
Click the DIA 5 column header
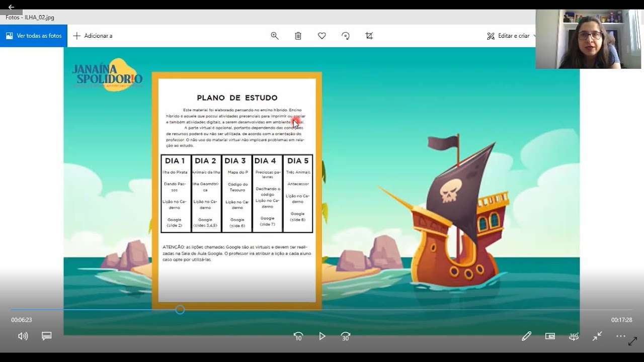pos(298,161)
